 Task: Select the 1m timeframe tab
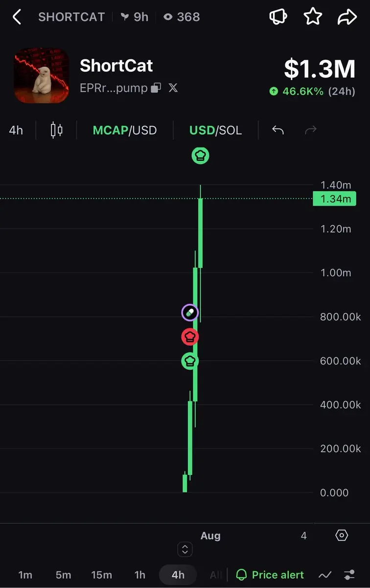(25, 575)
